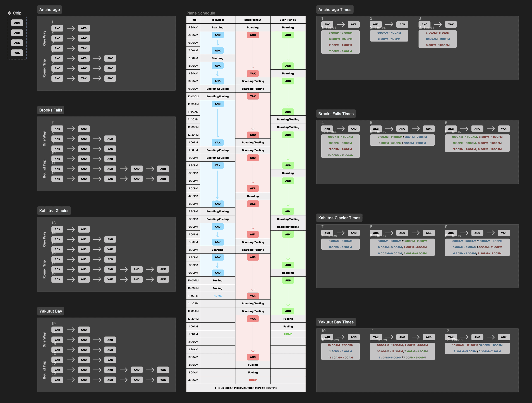Screen dimensions: 532x403
Task: Click the 12:00PM time cell
Action: [x=193, y=127]
